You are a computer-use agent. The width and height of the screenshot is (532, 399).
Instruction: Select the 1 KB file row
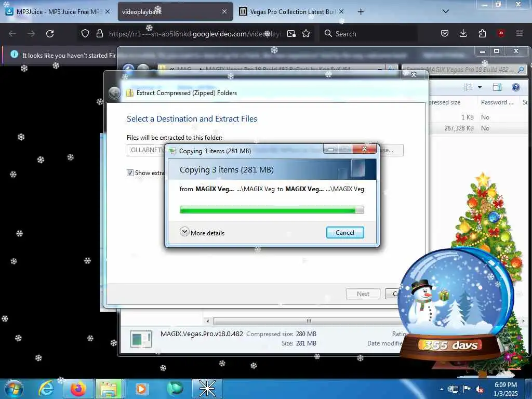tap(478, 117)
